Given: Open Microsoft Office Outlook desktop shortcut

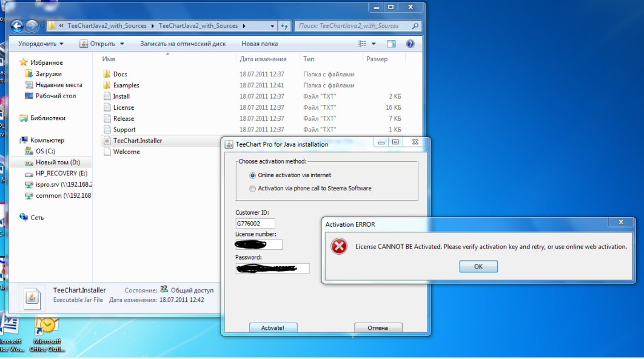Looking at the screenshot, I should tap(47, 335).
